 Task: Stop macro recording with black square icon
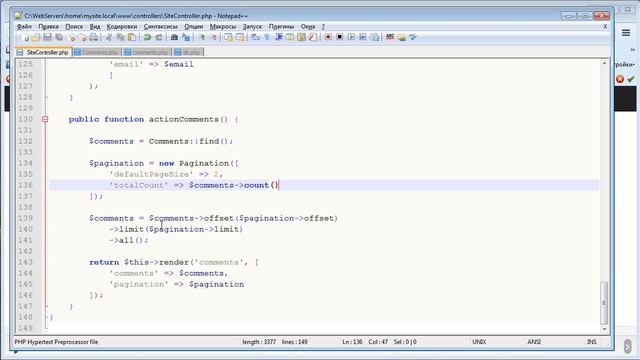pos(340,38)
